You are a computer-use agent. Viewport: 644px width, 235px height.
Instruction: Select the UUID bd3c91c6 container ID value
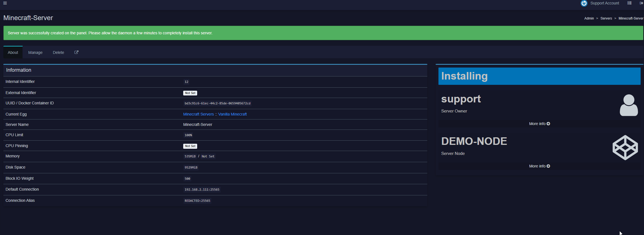217,103
